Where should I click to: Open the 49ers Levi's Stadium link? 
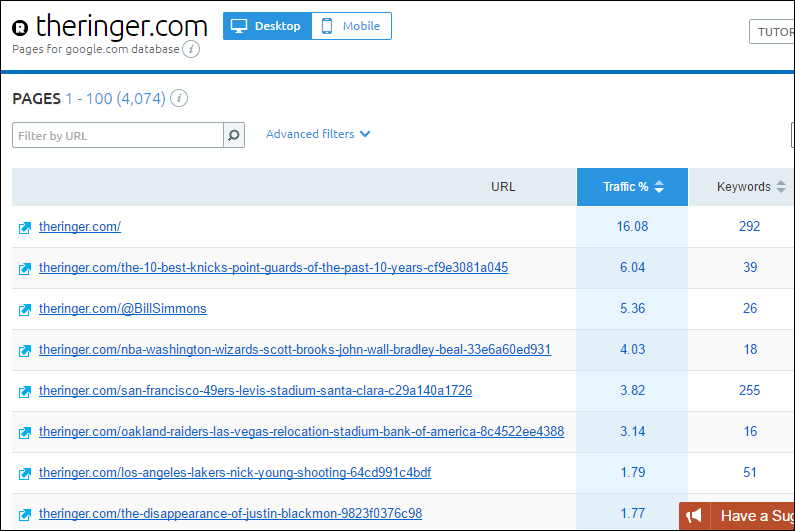(256, 391)
